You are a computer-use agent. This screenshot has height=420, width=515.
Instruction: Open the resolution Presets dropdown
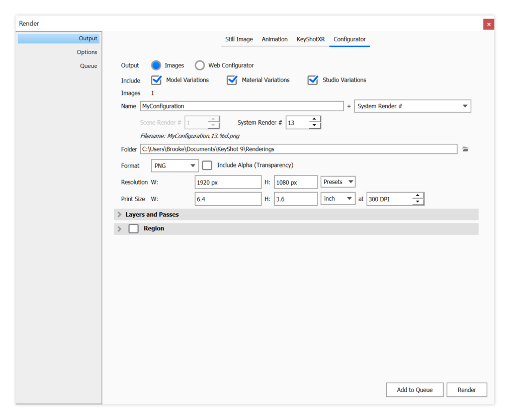[x=338, y=182]
